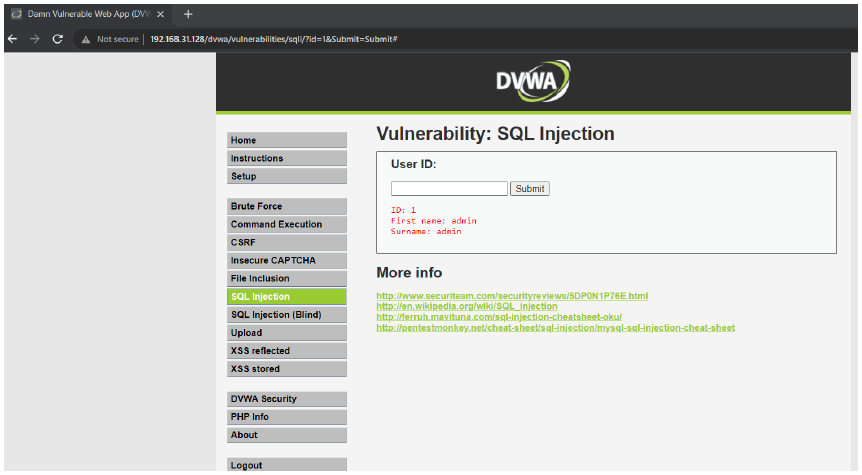Click the Not secure warning icon

point(86,39)
